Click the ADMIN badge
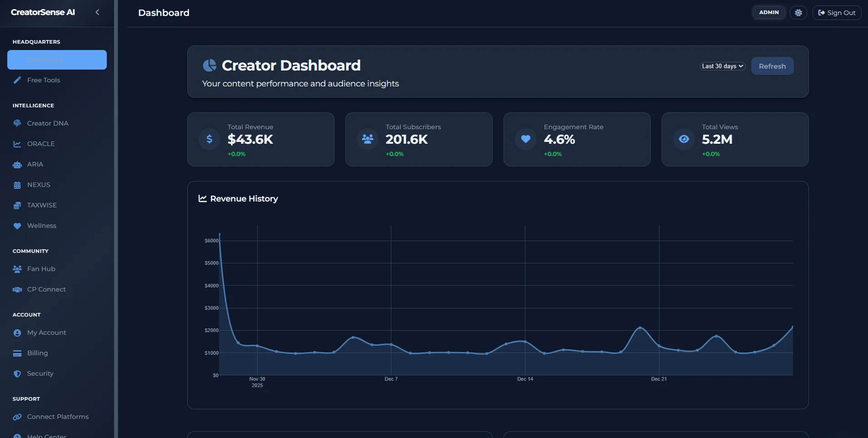 [769, 12]
